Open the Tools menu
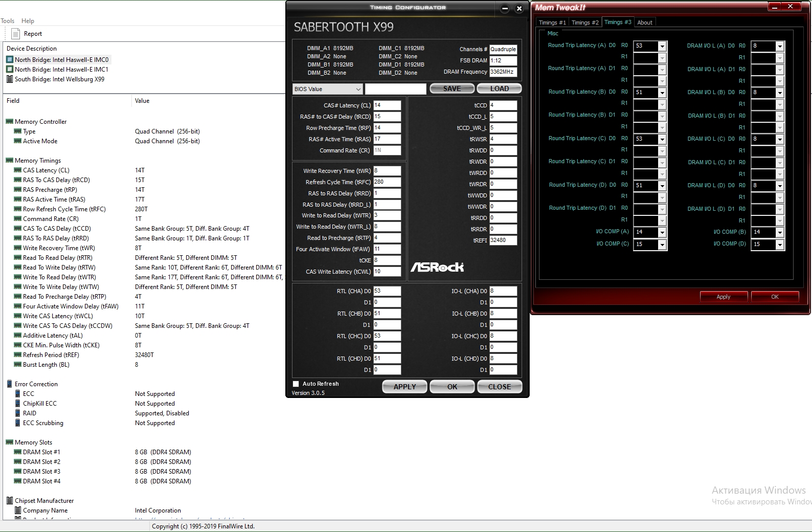This screenshot has width=812, height=532. coord(7,21)
